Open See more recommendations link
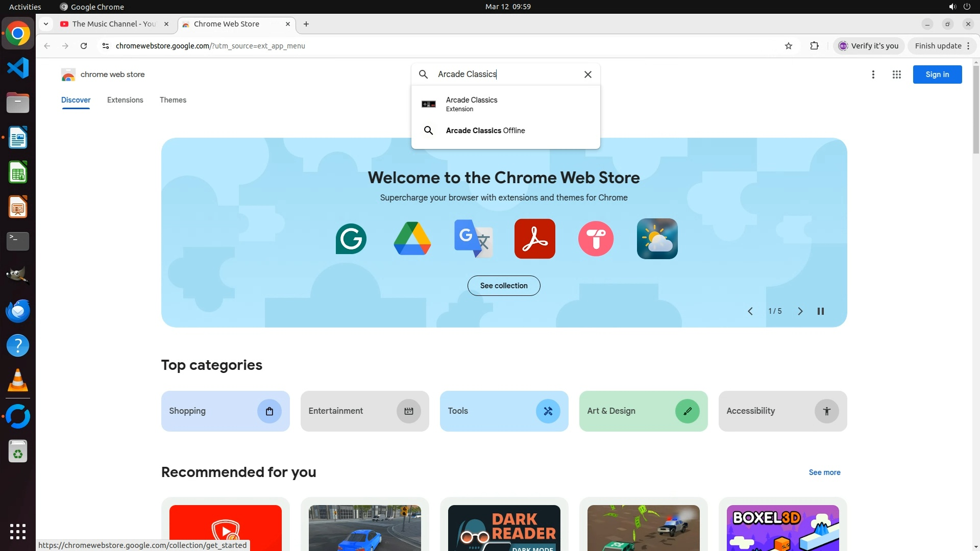This screenshot has height=551, width=980. pos(824,472)
